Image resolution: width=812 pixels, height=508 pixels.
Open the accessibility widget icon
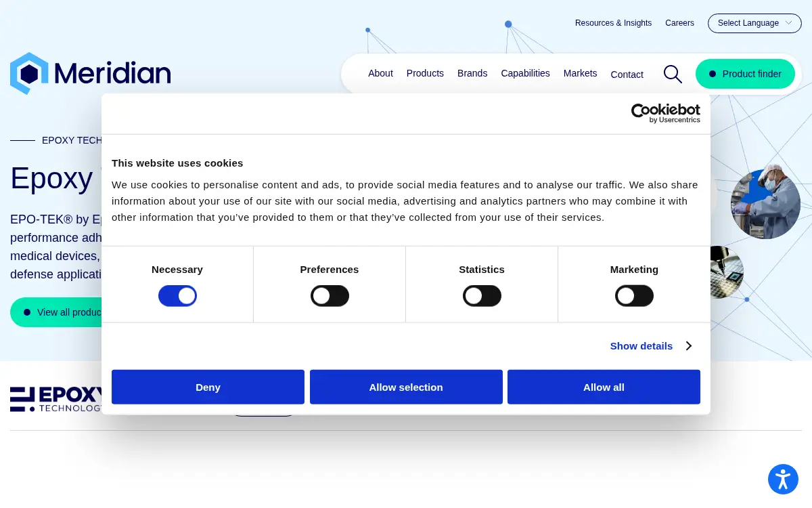(x=783, y=479)
